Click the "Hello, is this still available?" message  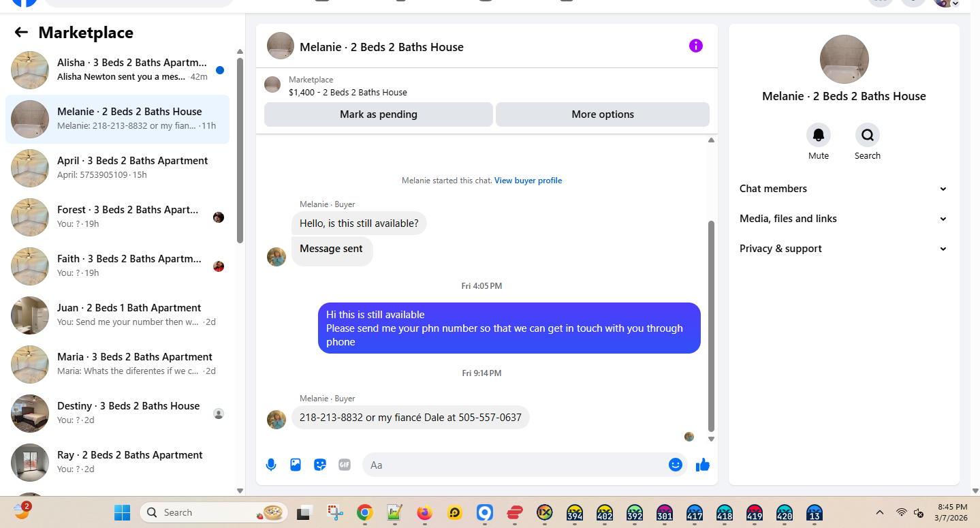click(x=359, y=223)
